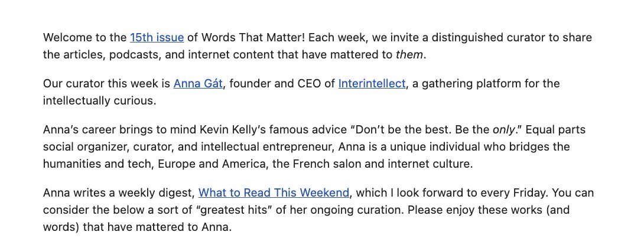
Task: Follow the Interintellect link
Action: (372, 84)
